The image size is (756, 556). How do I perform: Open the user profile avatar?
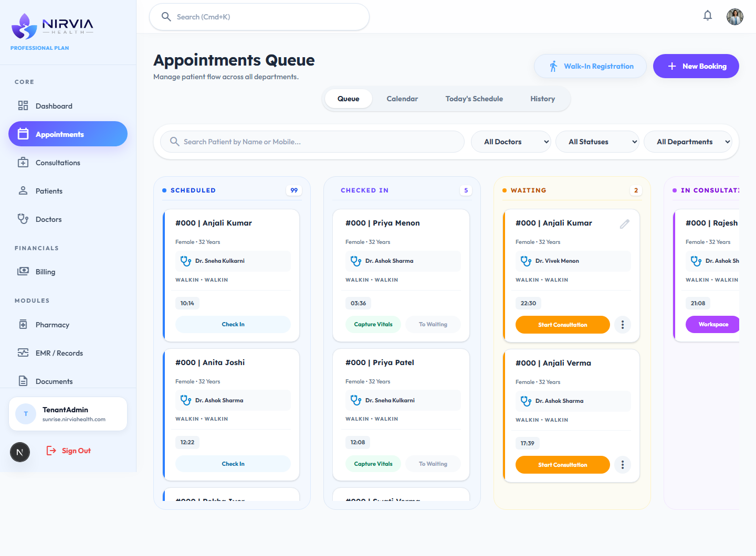(735, 17)
